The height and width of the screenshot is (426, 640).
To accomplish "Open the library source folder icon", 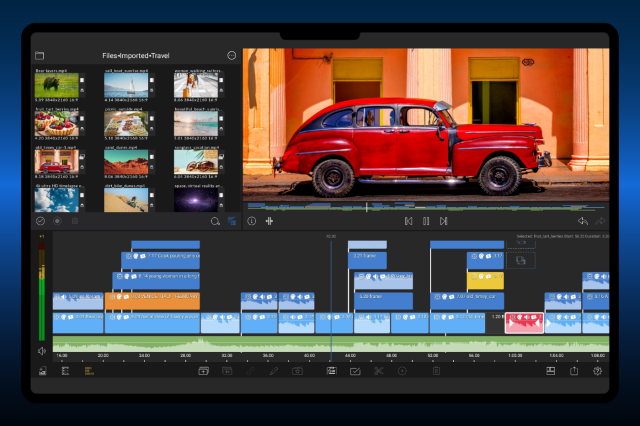I will [x=40, y=56].
